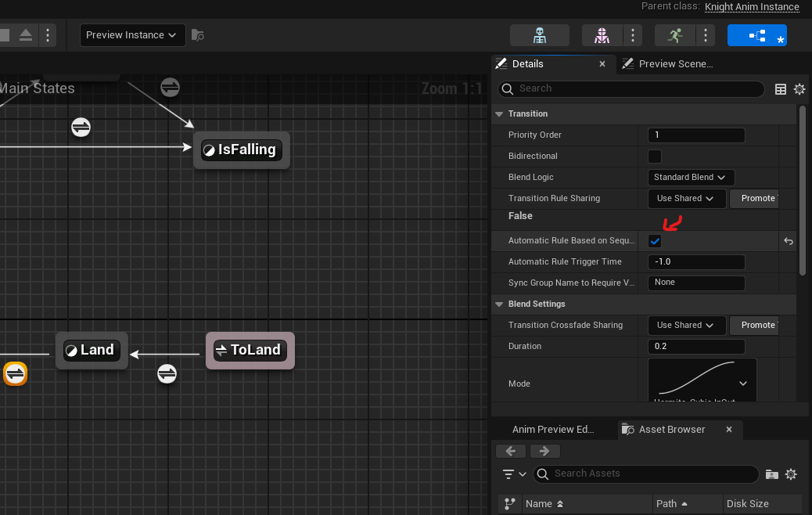Open Asset Browser filter menu
Screen dimensions: 812x515
pos(514,474)
